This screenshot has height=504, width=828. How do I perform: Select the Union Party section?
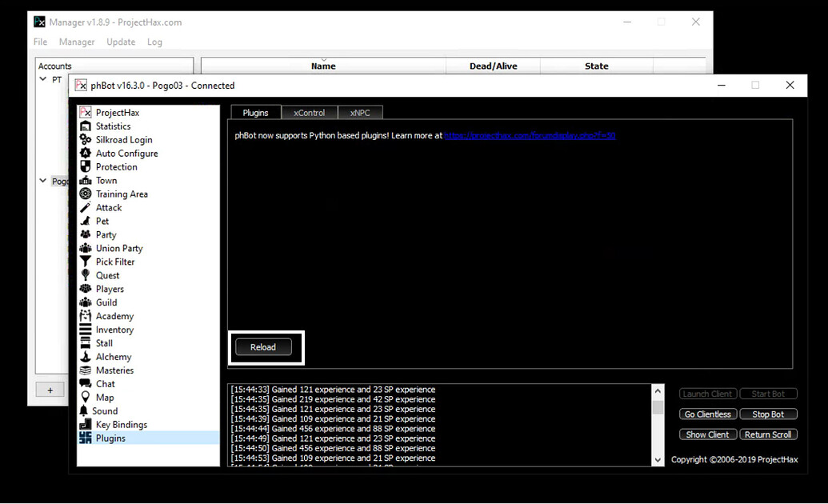coord(118,248)
